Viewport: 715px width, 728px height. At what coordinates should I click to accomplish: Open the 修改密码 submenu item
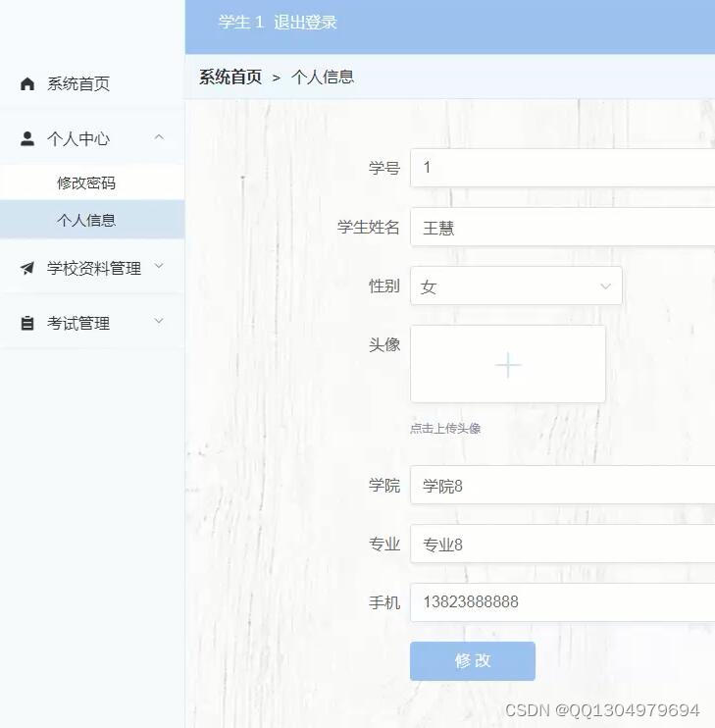coord(86,183)
